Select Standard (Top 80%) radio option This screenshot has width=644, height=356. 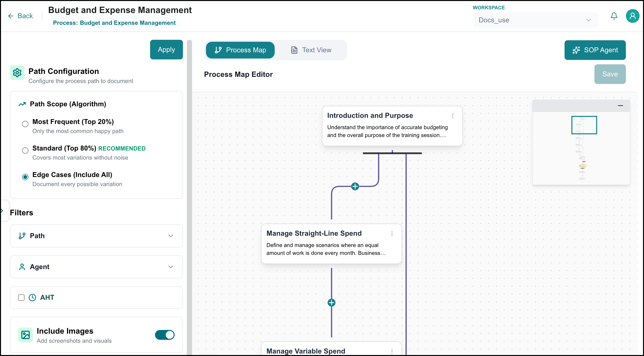point(25,151)
